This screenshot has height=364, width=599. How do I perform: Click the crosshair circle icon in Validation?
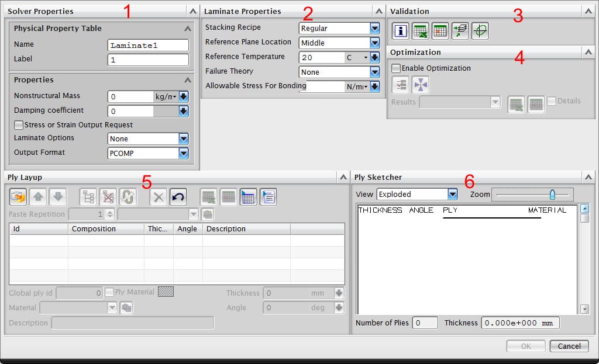tap(480, 31)
